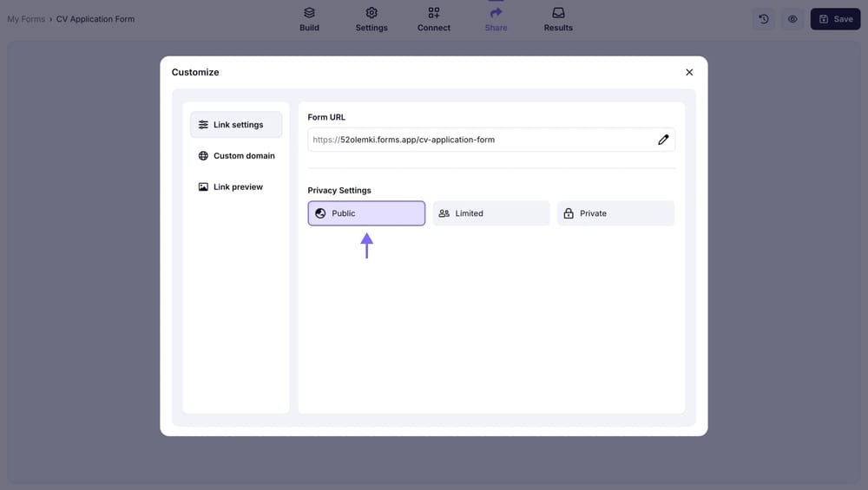Select the Share tab
The width and height of the screenshot is (868, 490).
[496, 19]
